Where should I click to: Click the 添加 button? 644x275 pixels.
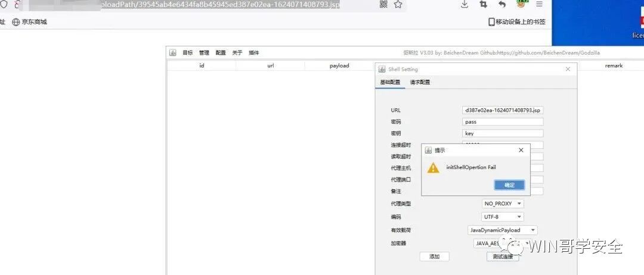point(435,257)
